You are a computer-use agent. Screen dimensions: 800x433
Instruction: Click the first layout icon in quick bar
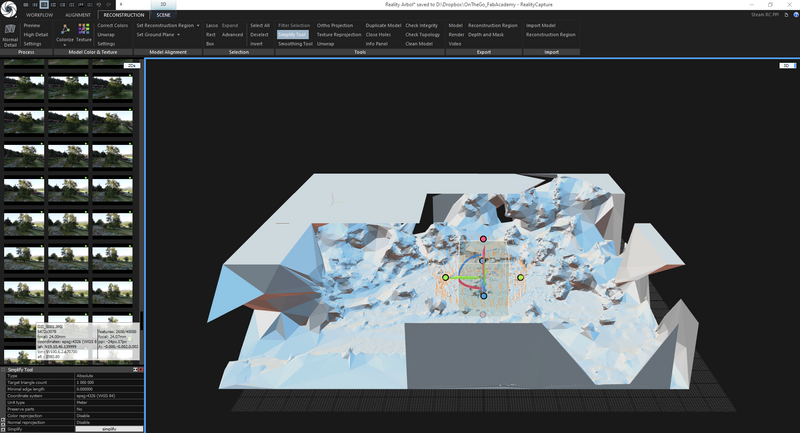pos(26,5)
